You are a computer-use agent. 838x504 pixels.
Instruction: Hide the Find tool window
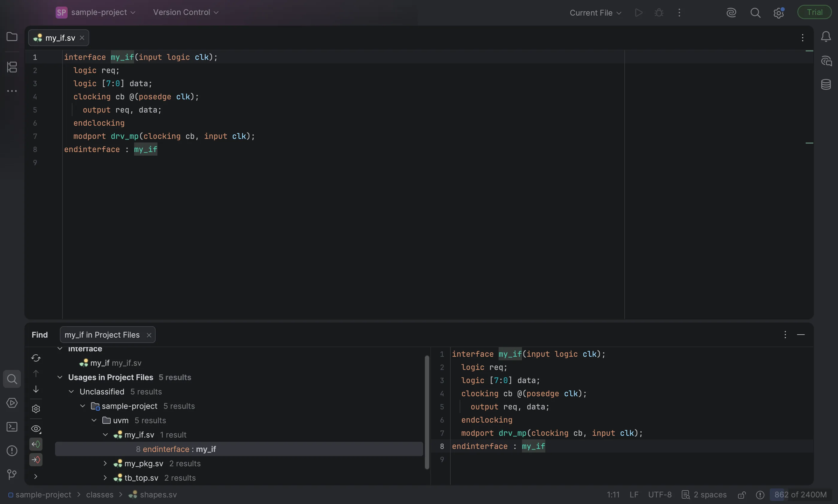[801, 335]
